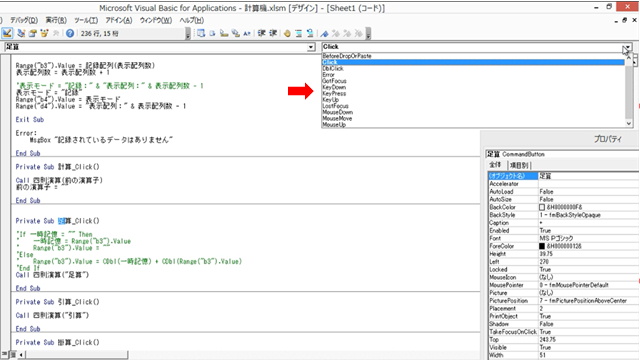Select KeyUp event
The height and width of the screenshot is (360, 640).
click(x=473, y=100)
